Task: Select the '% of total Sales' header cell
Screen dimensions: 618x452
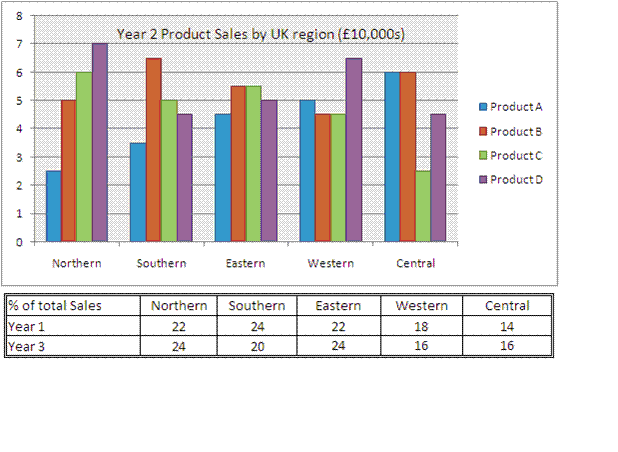Action: 71,305
